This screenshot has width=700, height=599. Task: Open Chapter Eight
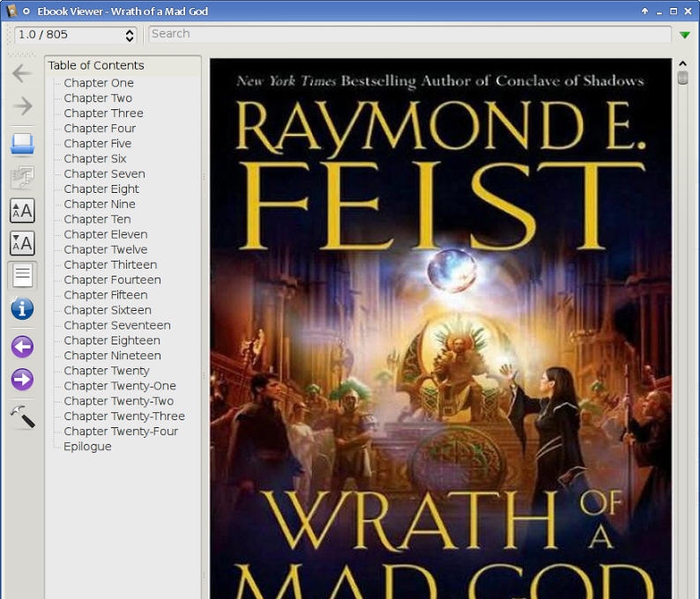(x=101, y=189)
